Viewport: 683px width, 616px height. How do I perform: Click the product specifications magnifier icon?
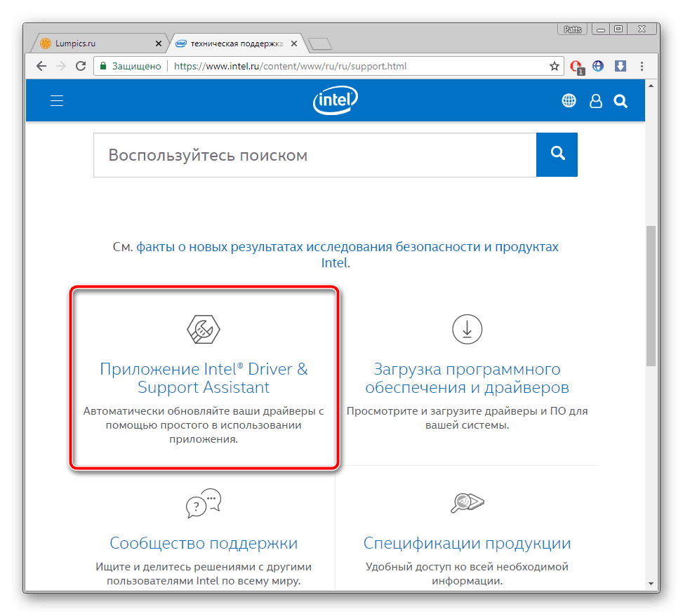click(467, 503)
